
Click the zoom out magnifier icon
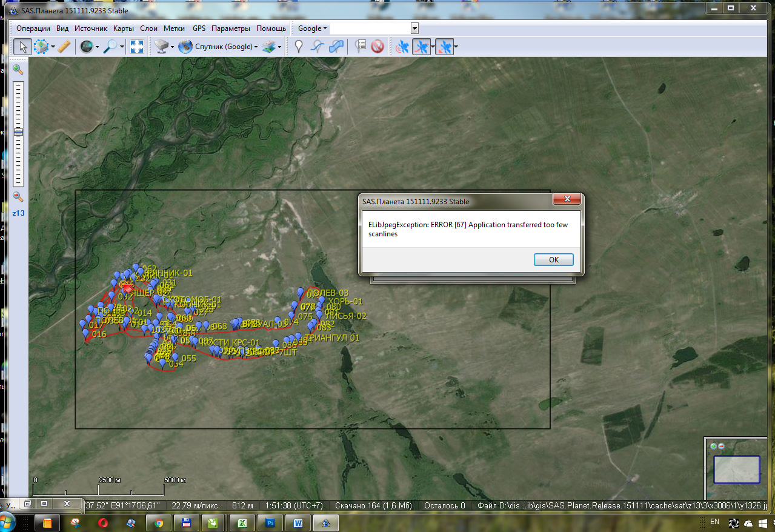point(18,196)
